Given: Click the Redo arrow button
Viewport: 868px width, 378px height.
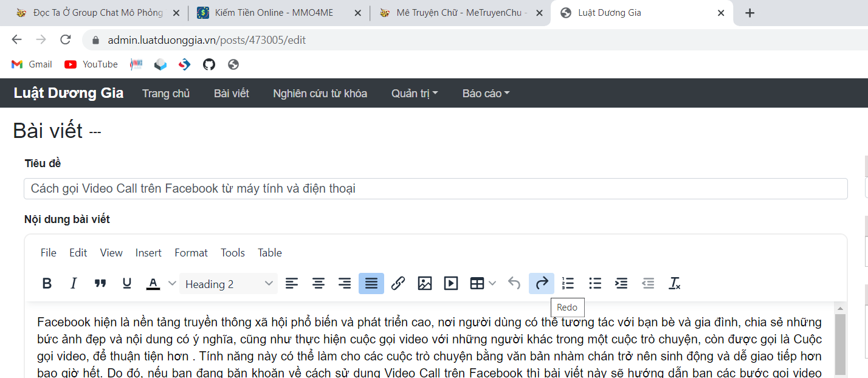Looking at the screenshot, I should click(x=542, y=283).
